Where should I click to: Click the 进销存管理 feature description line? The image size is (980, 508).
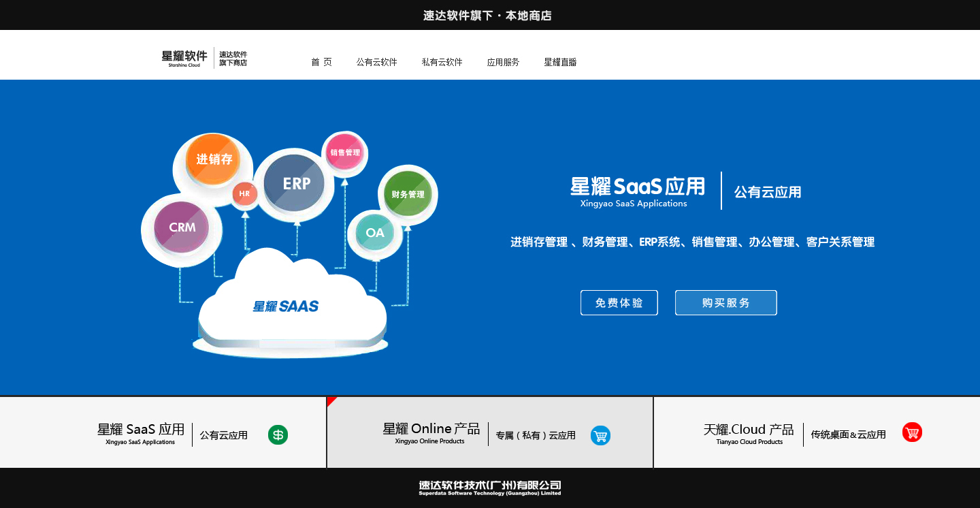coord(693,242)
